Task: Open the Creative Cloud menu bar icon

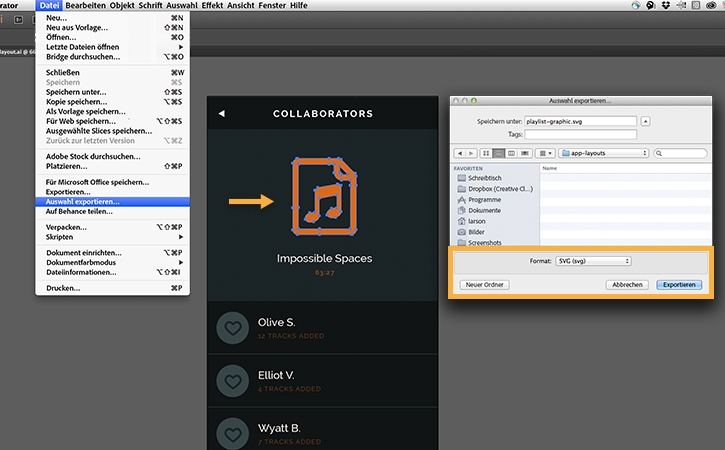Action: (x=711, y=5)
